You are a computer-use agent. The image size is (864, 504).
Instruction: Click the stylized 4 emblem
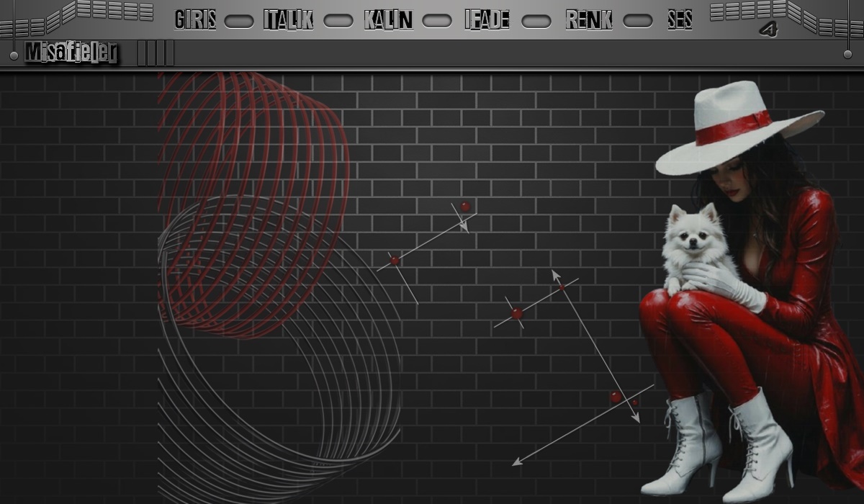(769, 30)
